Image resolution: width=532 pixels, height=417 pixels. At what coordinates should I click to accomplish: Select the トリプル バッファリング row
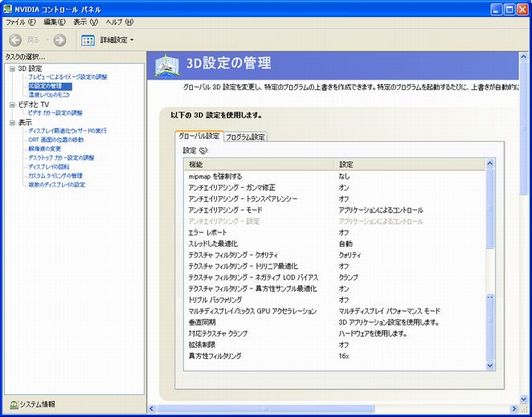(335, 300)
